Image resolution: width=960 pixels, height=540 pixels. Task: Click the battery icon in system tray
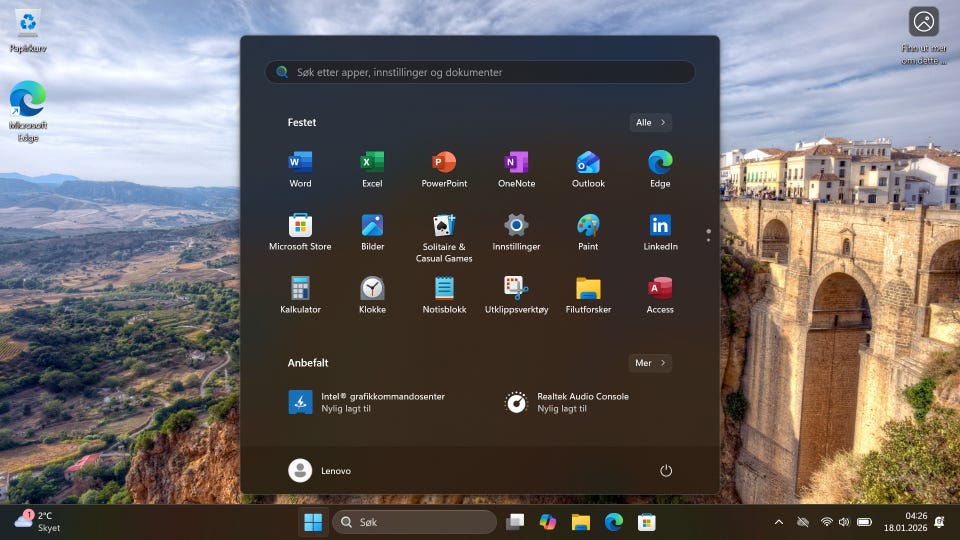pyautogui.click(x=864, y=522)
